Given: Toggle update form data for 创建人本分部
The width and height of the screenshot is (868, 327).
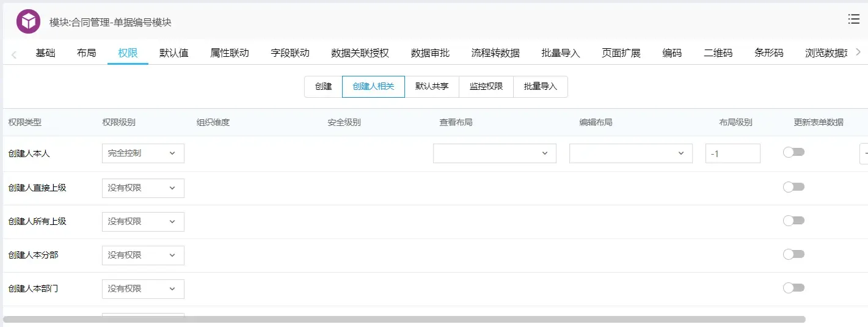Looking at the screenshot, I should click(793, 254).
